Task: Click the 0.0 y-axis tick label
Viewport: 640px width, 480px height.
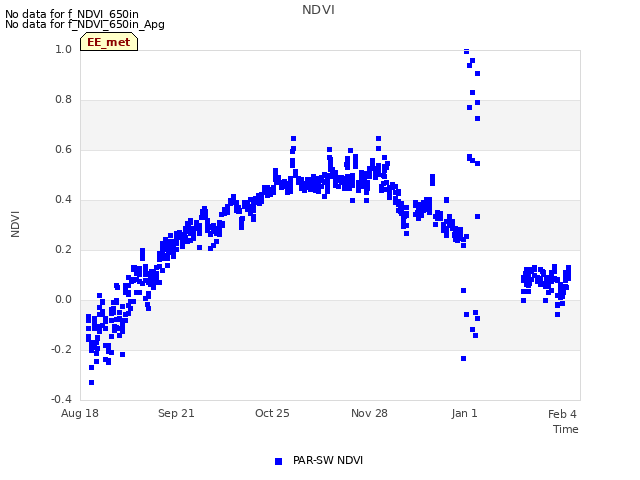Action: tap(63, 300)
